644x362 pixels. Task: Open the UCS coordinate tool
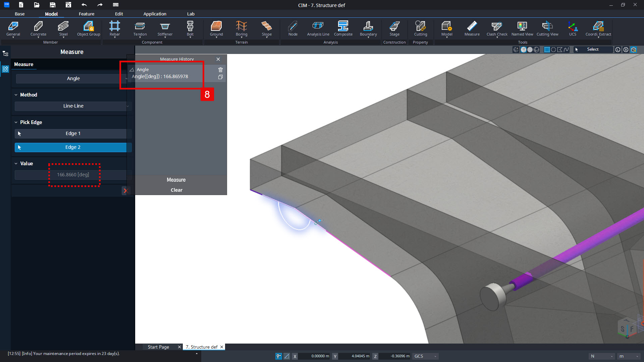pyautogui.click(x=572, y=29)
